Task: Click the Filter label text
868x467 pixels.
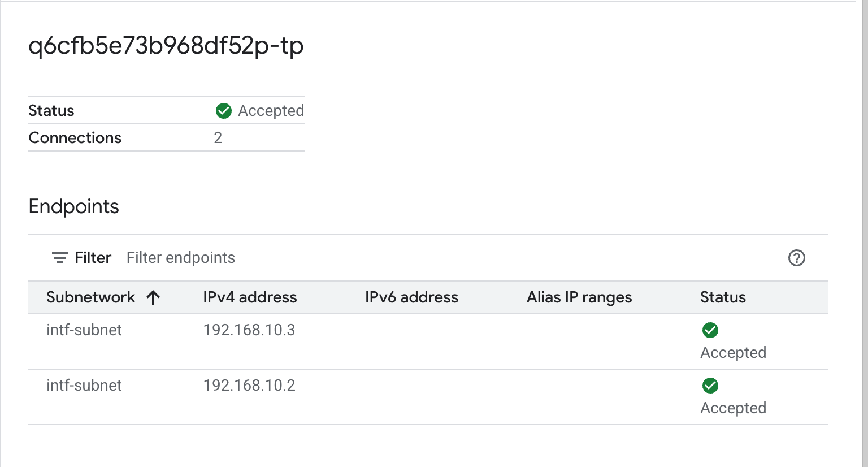Action: 93,258
